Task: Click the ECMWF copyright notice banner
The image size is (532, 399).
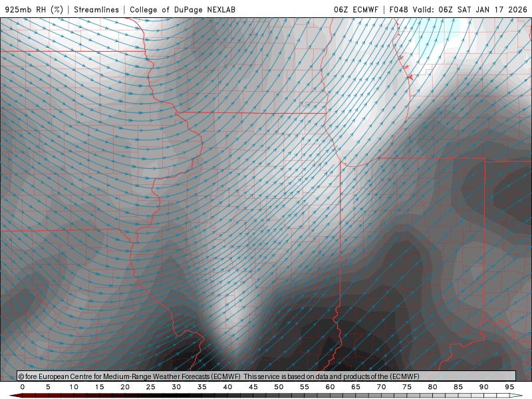Action: pyautogui.click(x=267, y=376)
